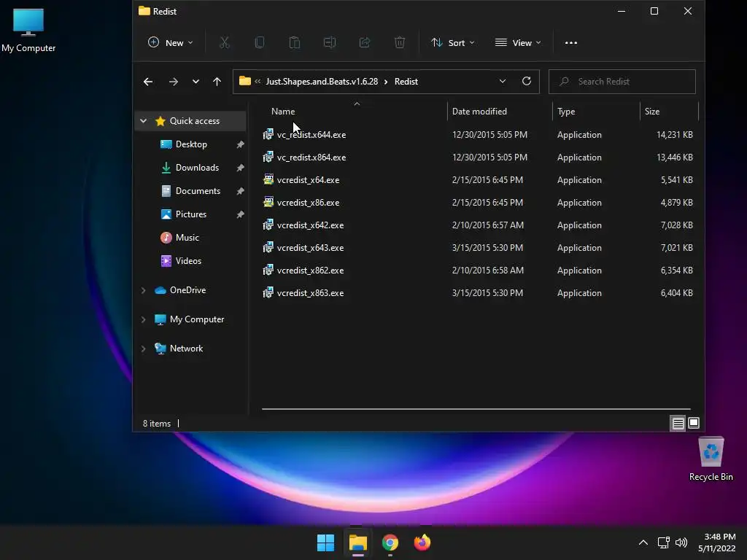Click File Explorer in the taskbar
Screen dimensions: 747x560
357,542
